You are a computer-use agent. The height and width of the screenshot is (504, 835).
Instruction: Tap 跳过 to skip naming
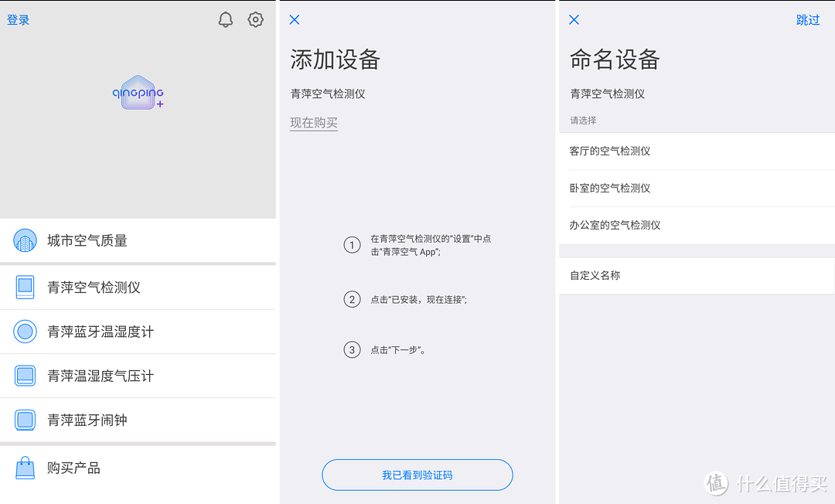tap(808, 20)
